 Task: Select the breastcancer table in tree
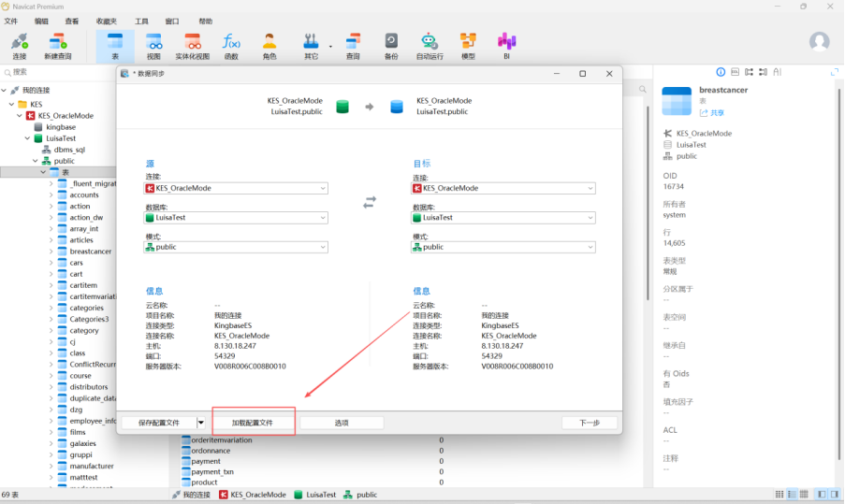click(x=90, y=252)
